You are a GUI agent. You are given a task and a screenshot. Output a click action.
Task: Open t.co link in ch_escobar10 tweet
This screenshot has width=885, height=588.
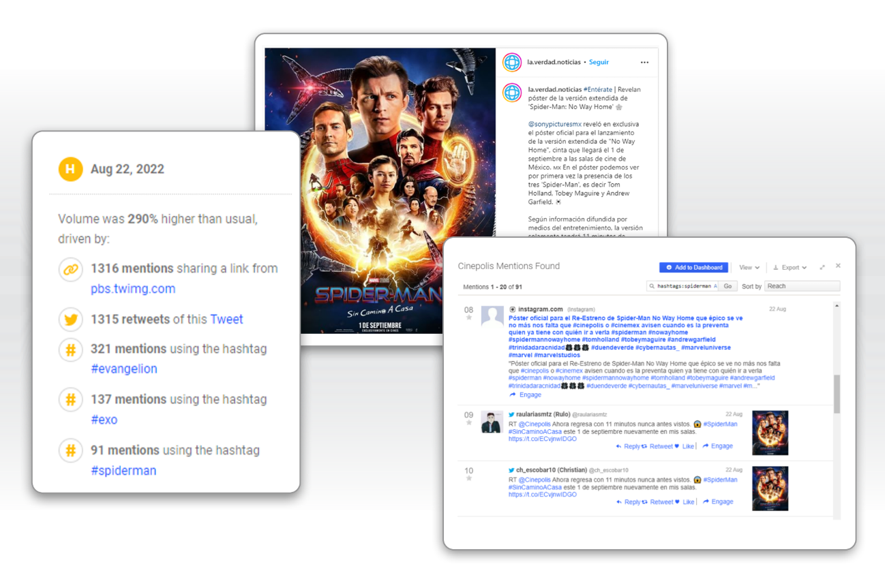click(x=543, y=495)
